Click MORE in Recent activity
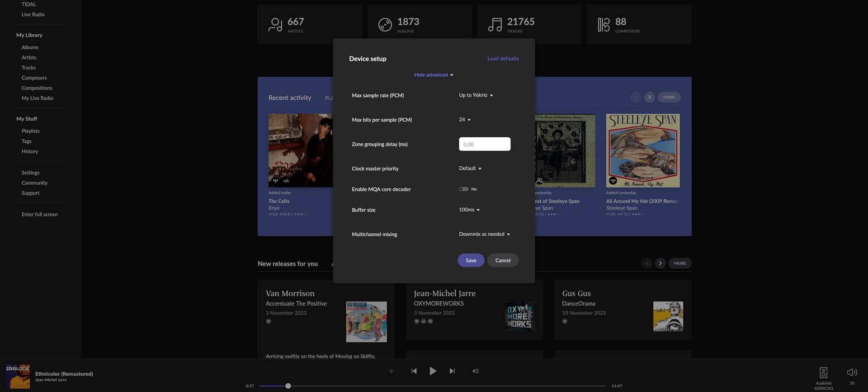 click(x=669, y=97)
